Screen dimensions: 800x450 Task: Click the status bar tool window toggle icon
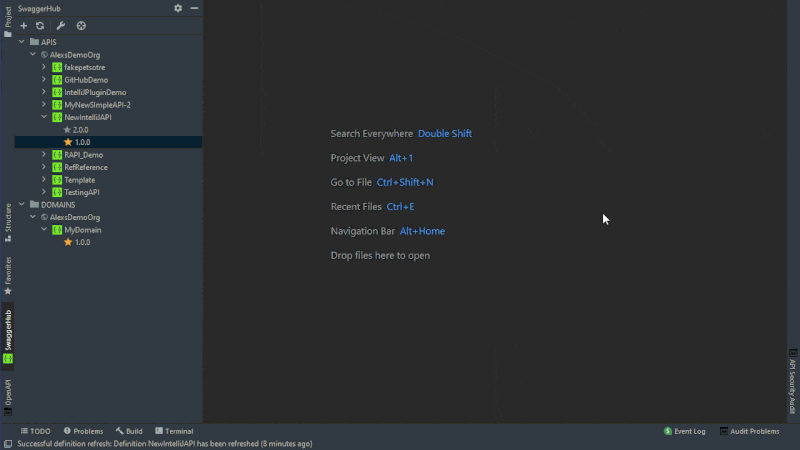point(8,444)
